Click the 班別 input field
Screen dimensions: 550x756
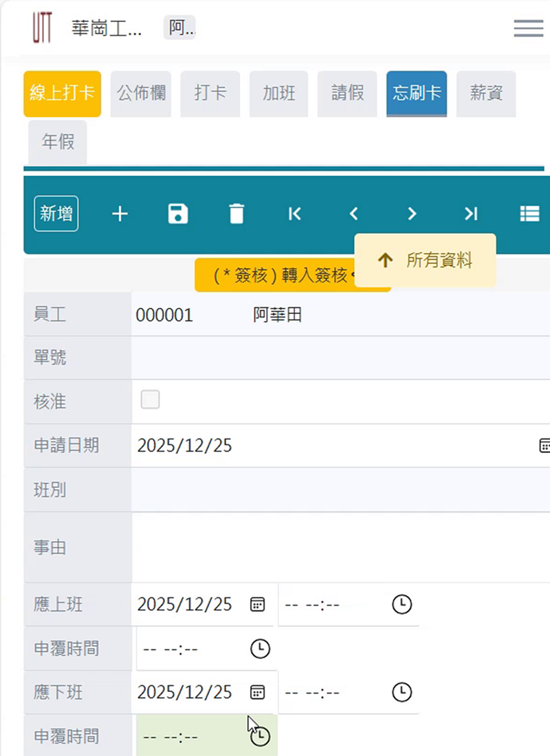[x=340, y=490]
